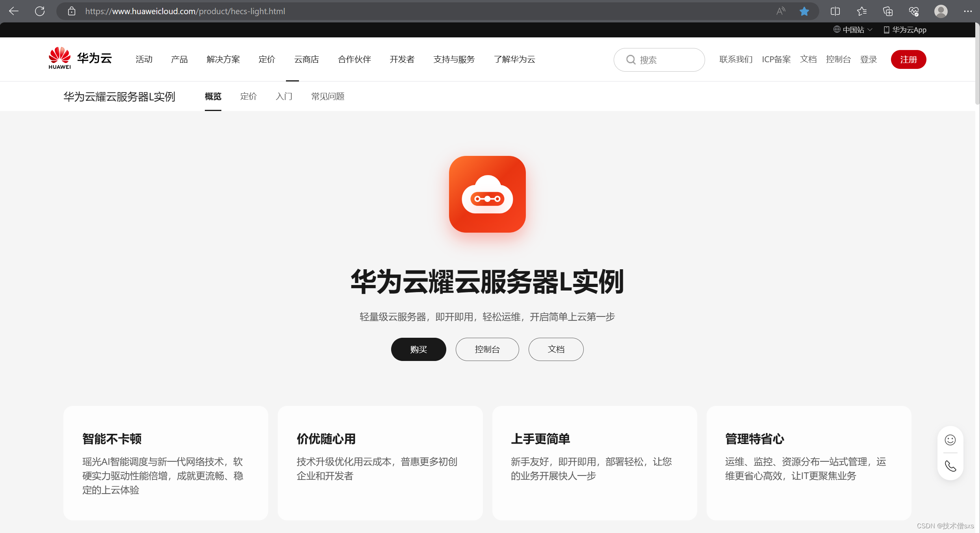This screenshot has height=533, width=980.
Task: Open browser essentials heart icon
Action: point(914,11)
